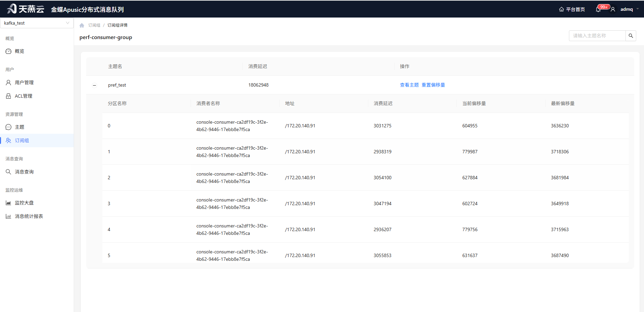Click the search magnifier button

tap(631, 36)
